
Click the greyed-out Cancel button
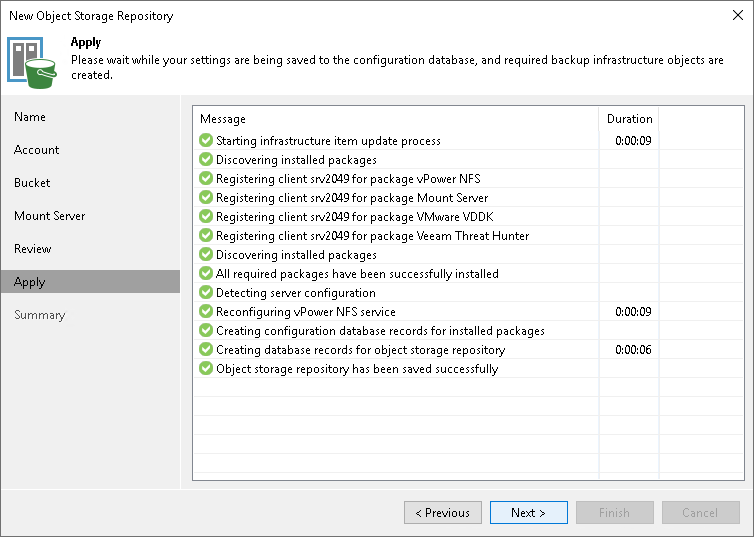click(x=701, y=512)
